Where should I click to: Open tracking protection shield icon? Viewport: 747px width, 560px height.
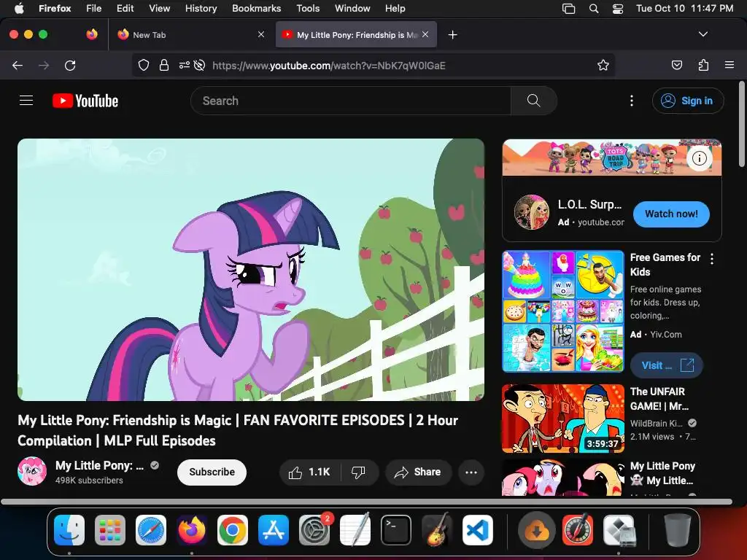click(x=144, y=65)
